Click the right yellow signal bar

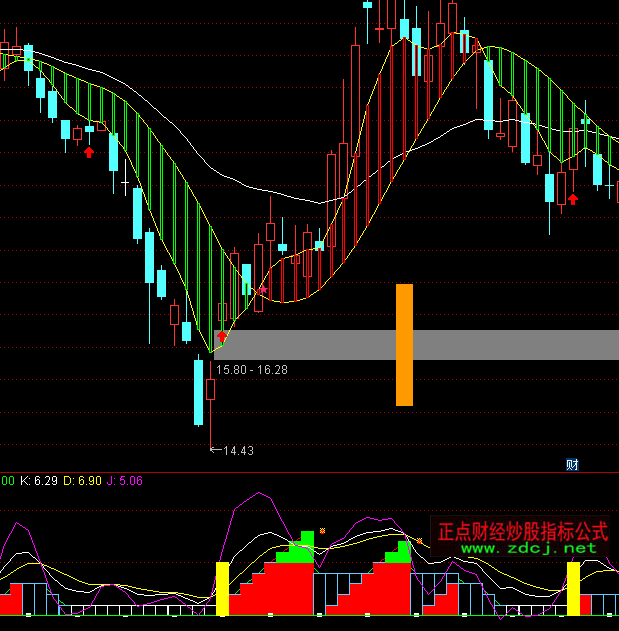click(x=573, y=588)
